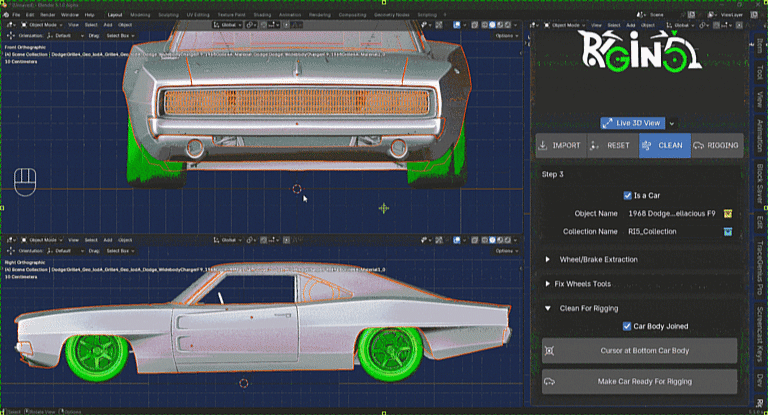The height and width of the screenshot is (415, 768).
Task: Open the Tool tab in the right sidebar
Action: (759, 72)
